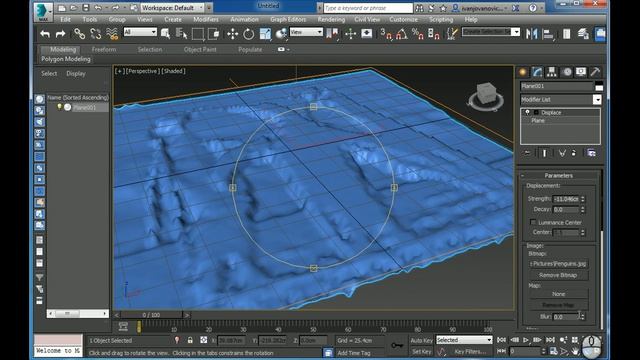Open the Layer Explorer toggle icon
Viewport: 640px width, 360px height.
tap(567, 34)
